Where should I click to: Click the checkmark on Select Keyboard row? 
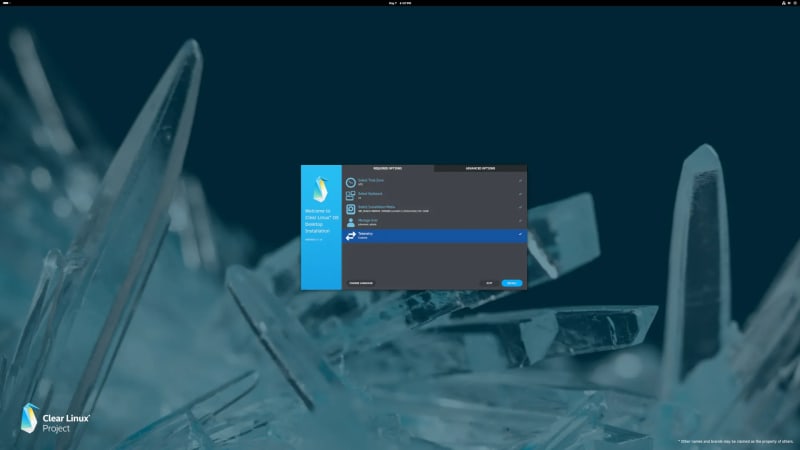tap(520, 195)
